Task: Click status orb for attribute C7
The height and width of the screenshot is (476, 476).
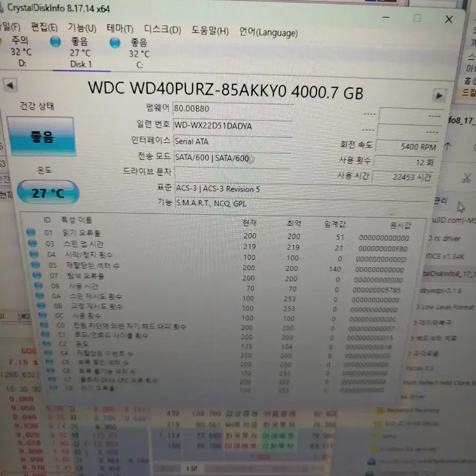Action: 52,379
